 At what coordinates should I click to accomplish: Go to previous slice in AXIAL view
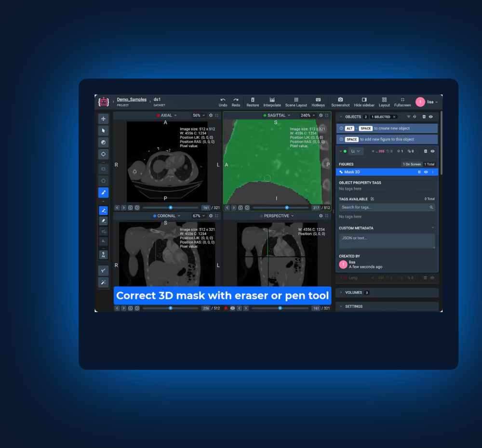[x=117, y=208]
